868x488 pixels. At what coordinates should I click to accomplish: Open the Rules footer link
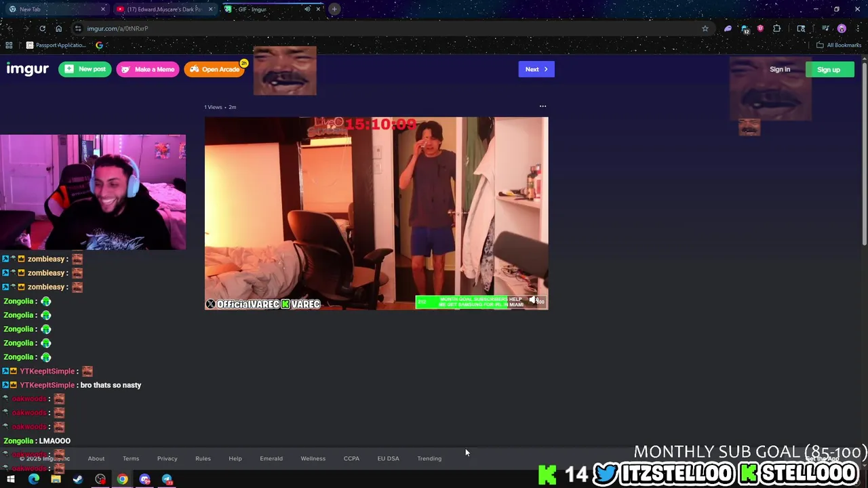point(203,458)
